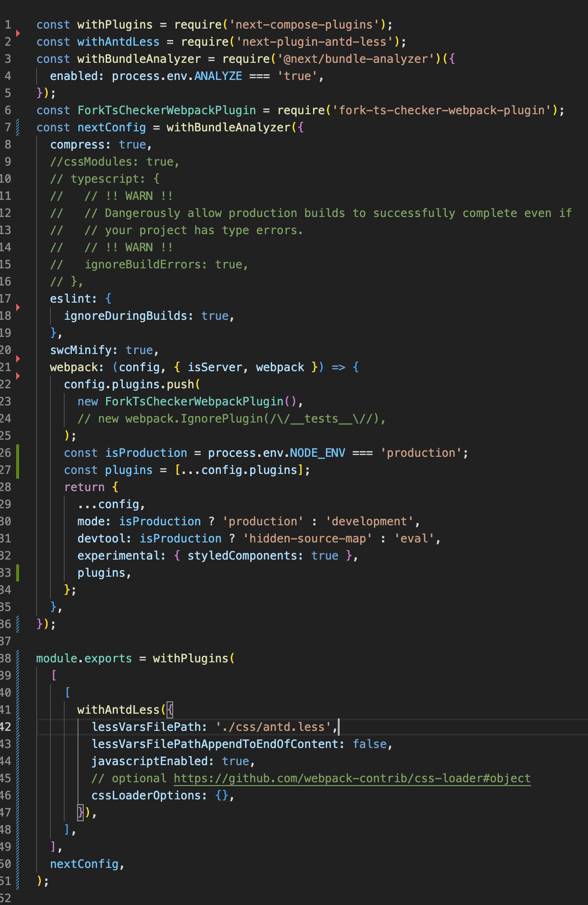Viewport: 588px width, 905px height.
Task: Click the //cssModules: true comment
Action: point(115,162)
